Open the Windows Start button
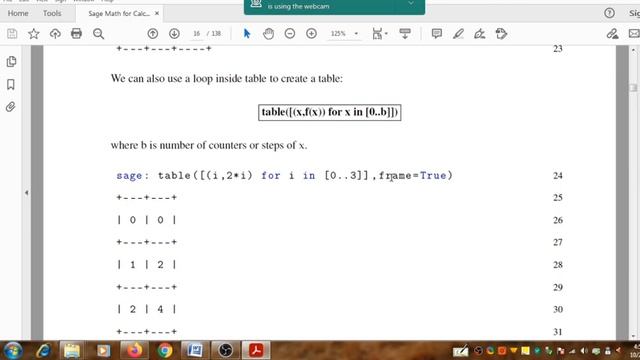Viewport: 640px width, 360px height. coord(13,351)
